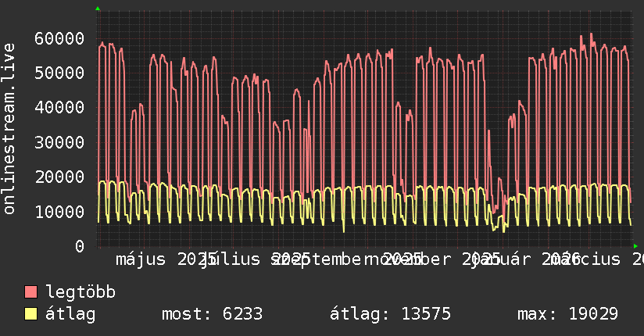644x336 pixels.
Task: Click the red legtöbb legend color swatch
Action: (x=30, y=293)
